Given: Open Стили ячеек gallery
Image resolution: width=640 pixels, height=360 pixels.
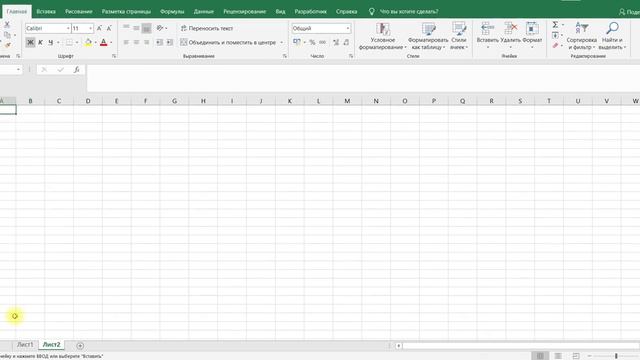Looking at the screenshot, I should (x=459, y=36).
